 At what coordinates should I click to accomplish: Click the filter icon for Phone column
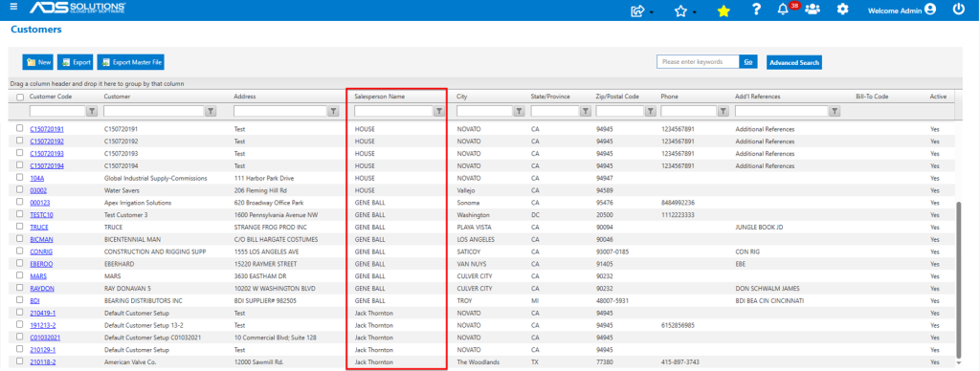click(x=724, y=111)
